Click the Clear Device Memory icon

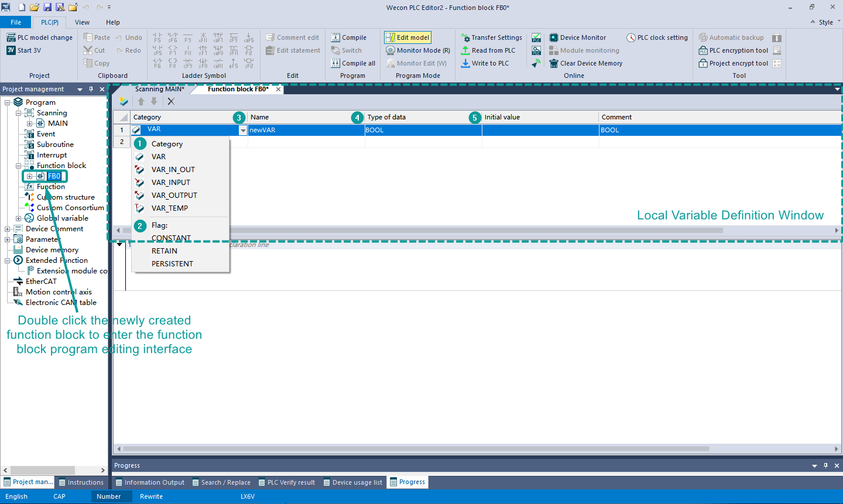[553, 63]
